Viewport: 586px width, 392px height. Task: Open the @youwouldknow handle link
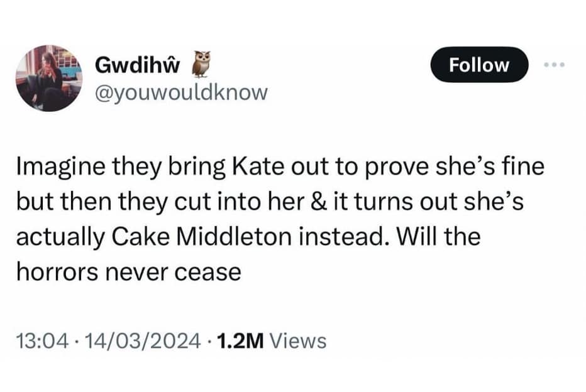(x=180, y=92)
